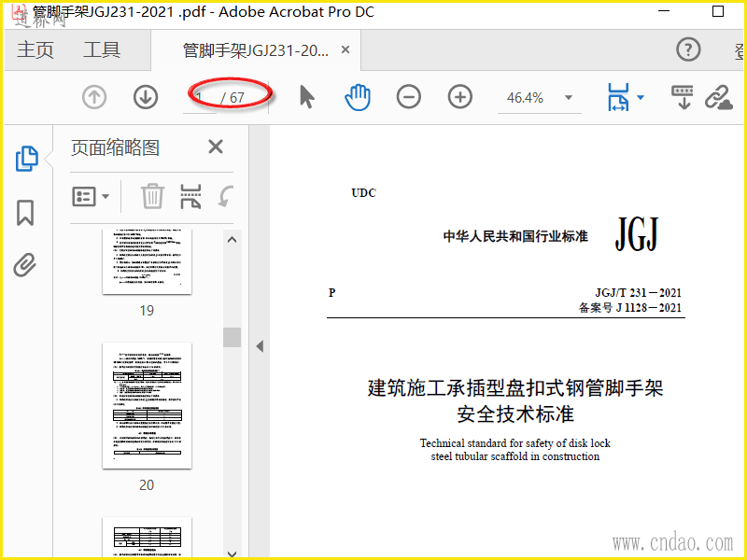This screenshot has width=747, height=560.
Task: Close the 页面缩略图 panel
Action: pyautogui.click(x=216, y=147)
